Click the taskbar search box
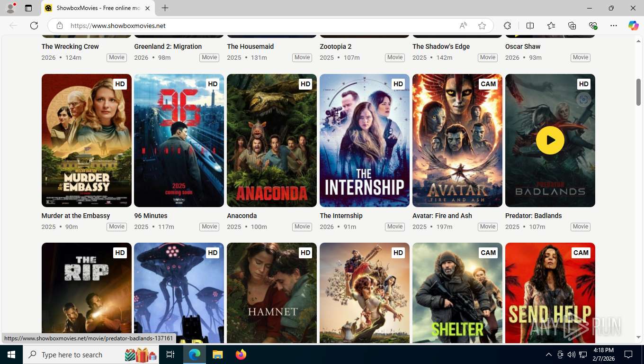 pyautogui.click(x=92, y=355)
